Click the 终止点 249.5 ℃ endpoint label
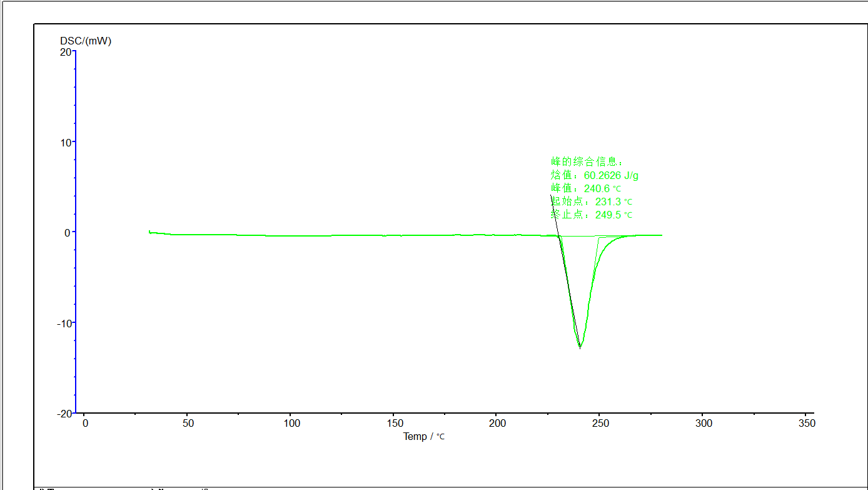 point(592,215)
